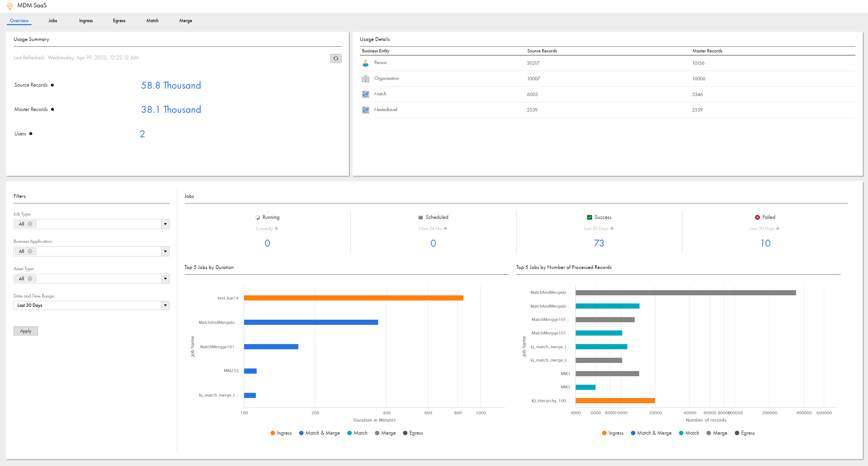This screenshot has height=466, width=868.
Task: Refresh the Usage Summary data
Action: [336, 58]
